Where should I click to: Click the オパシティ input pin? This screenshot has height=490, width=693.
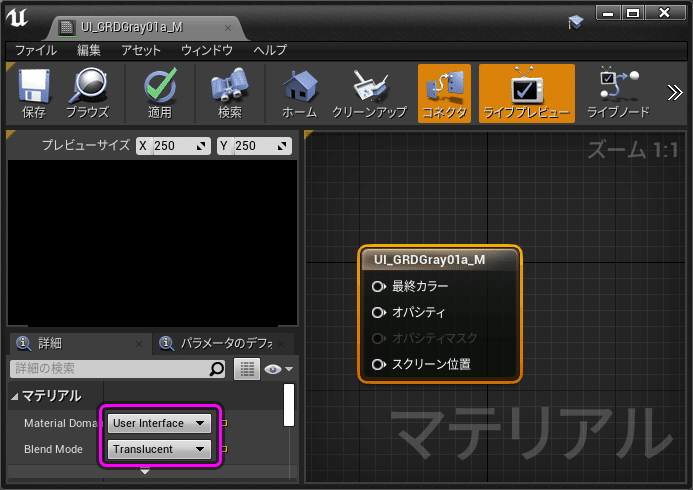378,312
